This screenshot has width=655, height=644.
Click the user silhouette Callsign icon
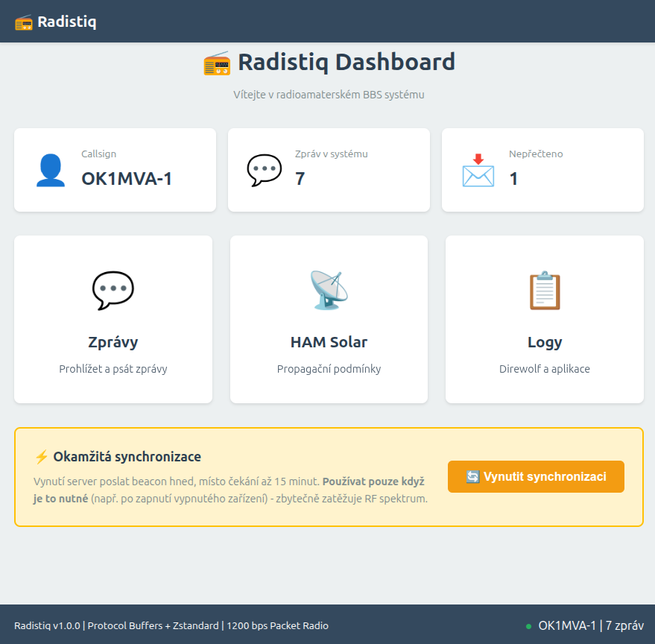[x=51, y=170]
